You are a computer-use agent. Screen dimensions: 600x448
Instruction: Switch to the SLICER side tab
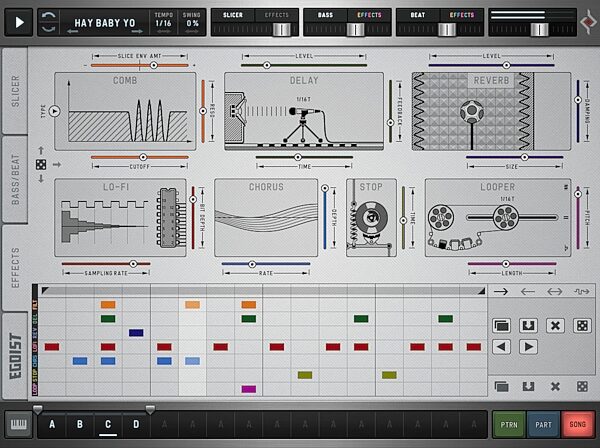[15, 91]
